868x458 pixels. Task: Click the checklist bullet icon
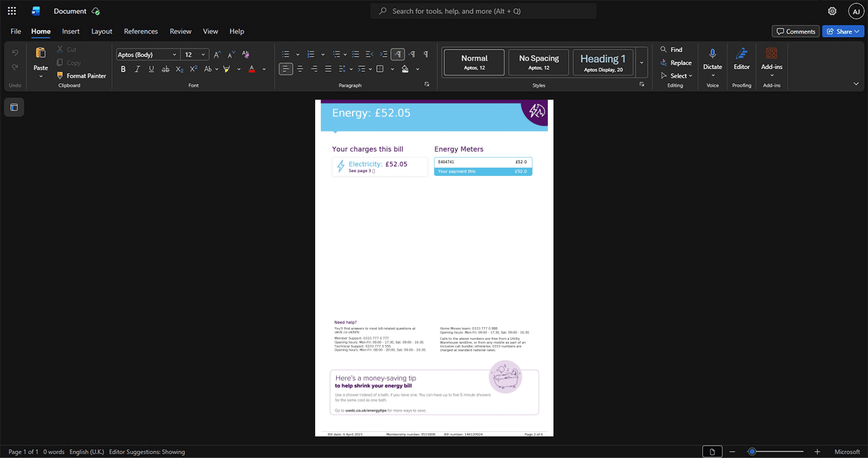(356, 55)
